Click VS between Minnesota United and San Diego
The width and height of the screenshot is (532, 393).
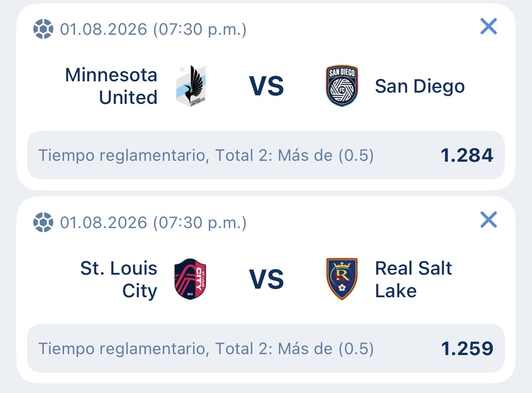pos(266,86)
